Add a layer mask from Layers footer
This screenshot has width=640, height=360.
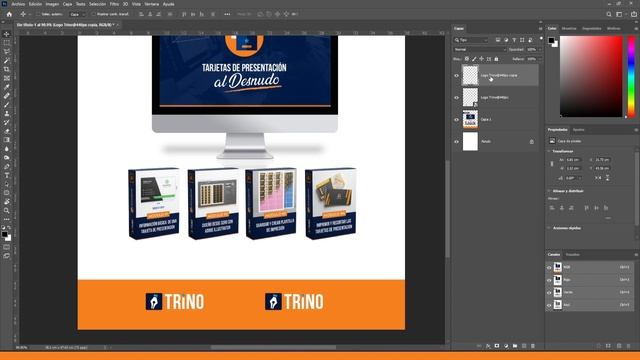(497, 346)
